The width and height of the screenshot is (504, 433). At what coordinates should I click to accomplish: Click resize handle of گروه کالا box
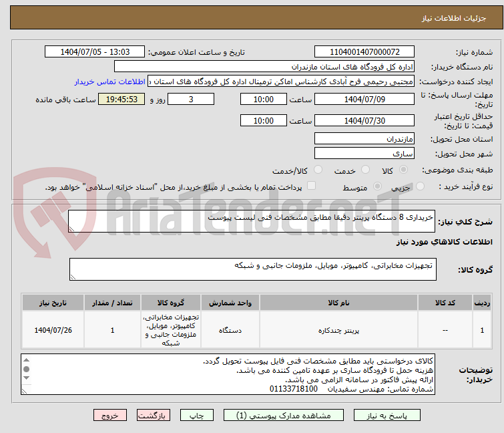pos(73,277)
